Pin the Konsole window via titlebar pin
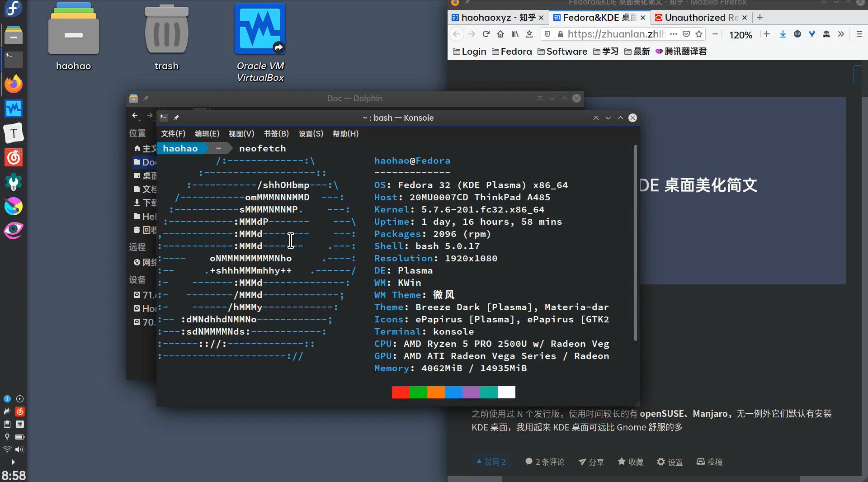Image resolution: width=868 pixels, height=482 pixels. [176, 118]
